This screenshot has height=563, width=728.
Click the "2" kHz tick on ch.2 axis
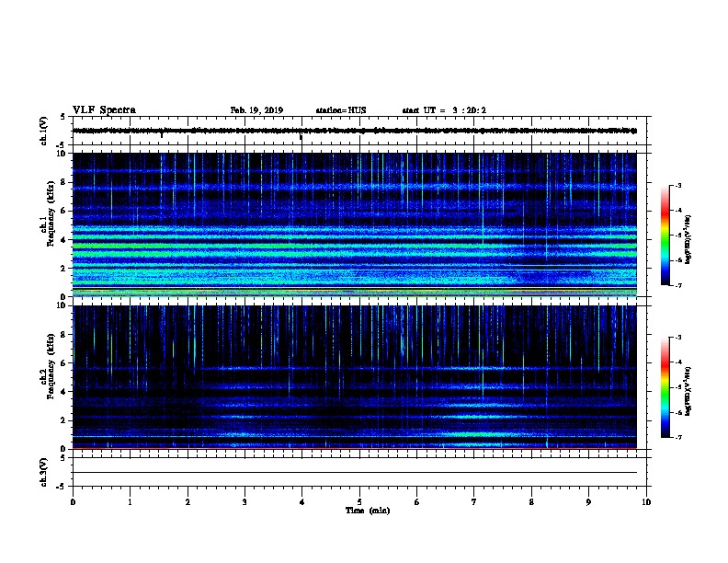click(63, 420)
